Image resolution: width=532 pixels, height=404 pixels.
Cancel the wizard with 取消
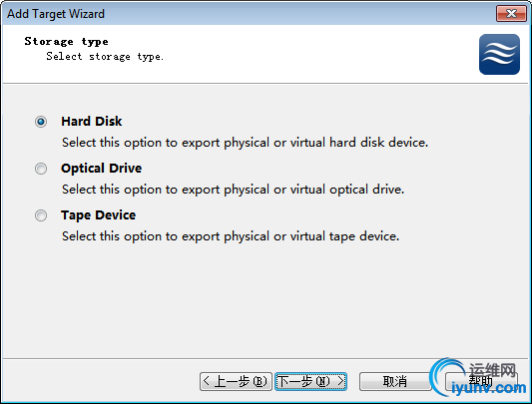pyautogui.click(x=395, y=381)
